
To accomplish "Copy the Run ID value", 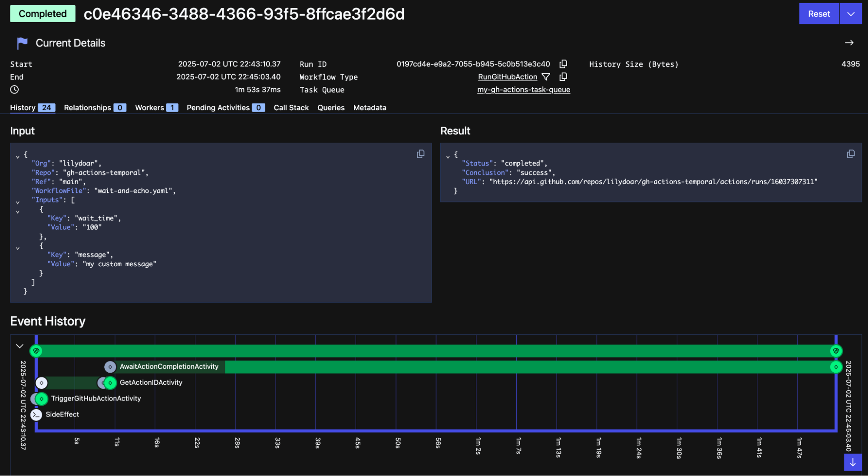I will pyautogui.click(x=563, y=64).
